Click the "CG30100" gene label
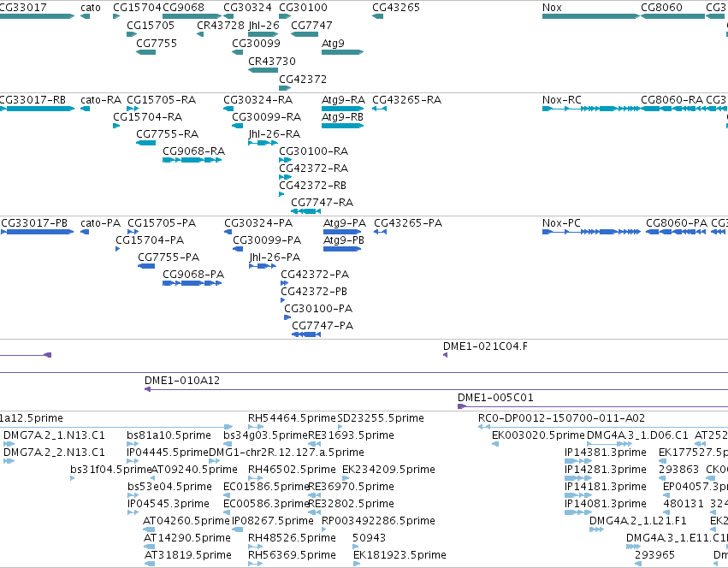Screen dimensions: 728x568 point(303,8)
